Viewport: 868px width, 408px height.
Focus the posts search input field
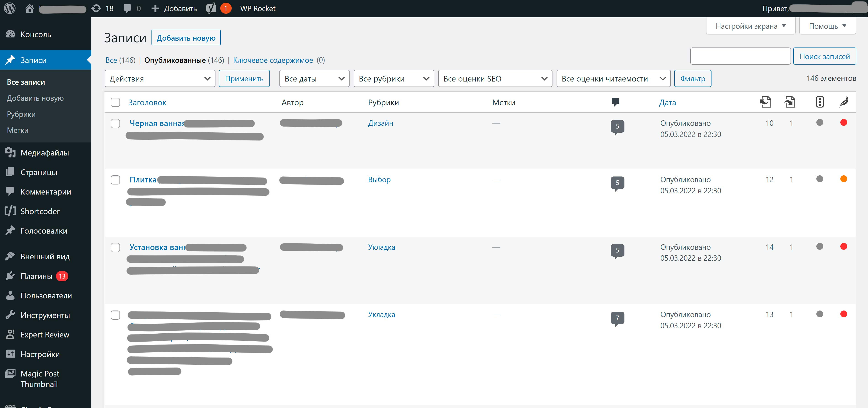[x=740, y=56]
